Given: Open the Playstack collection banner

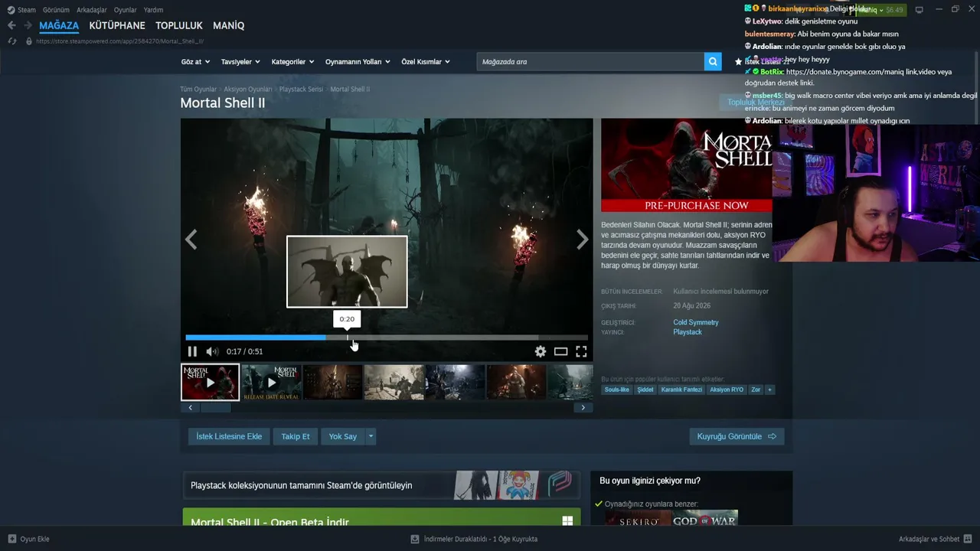Looking at the screenshot, I should pyautogui.click(x=381, y=485).
